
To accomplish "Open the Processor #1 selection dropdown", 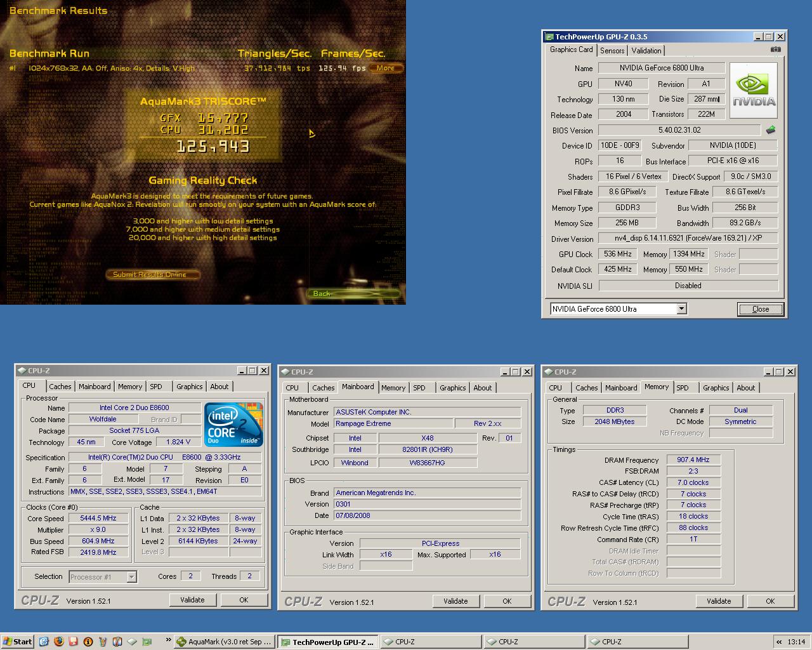I will coord(131,577).
